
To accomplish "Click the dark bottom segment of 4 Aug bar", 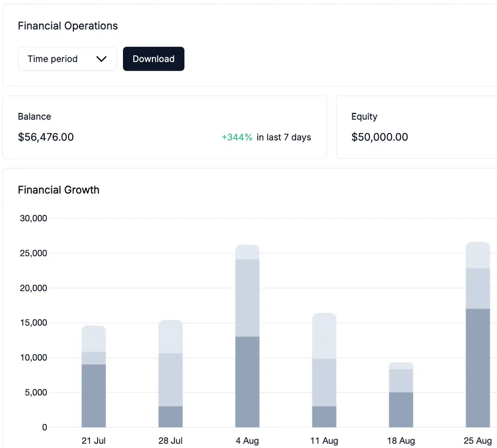I will 247,381.
